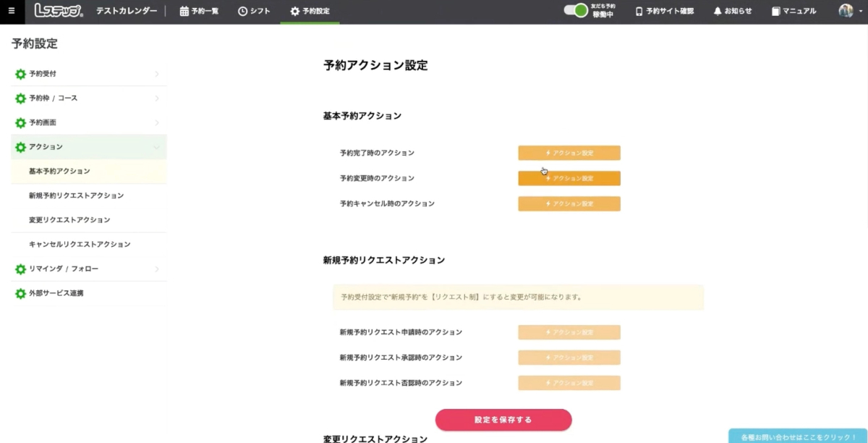This screenshot has width=868, height=443.
Task: Click the 予約画面 gear icon
Action: click(20, 123)
